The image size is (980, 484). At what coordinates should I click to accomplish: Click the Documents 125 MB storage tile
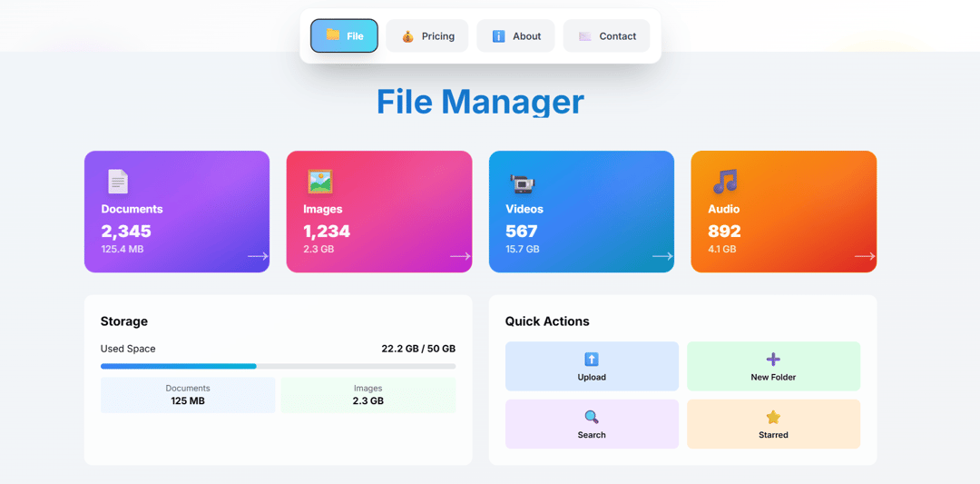point(188,395)
